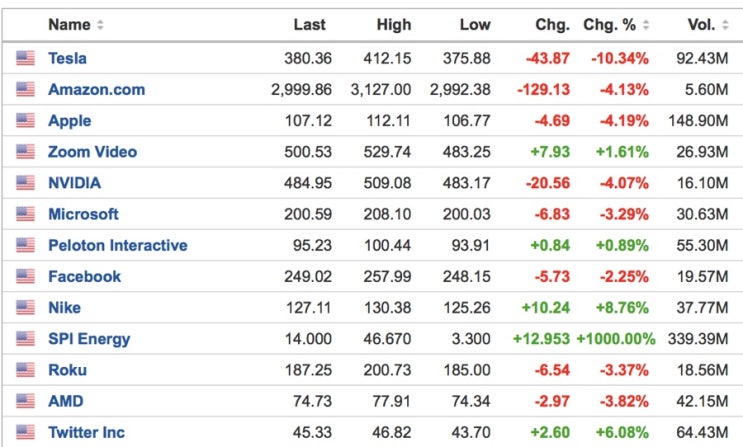Click the US flag icon beside Apple
This screenshot has height=447, width=743.
[25, 120]
